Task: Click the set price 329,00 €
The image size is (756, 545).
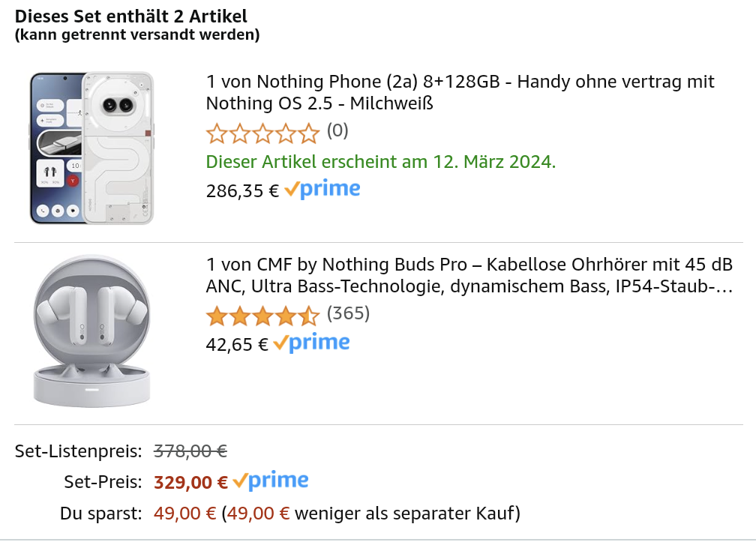Action: [190, 483]
